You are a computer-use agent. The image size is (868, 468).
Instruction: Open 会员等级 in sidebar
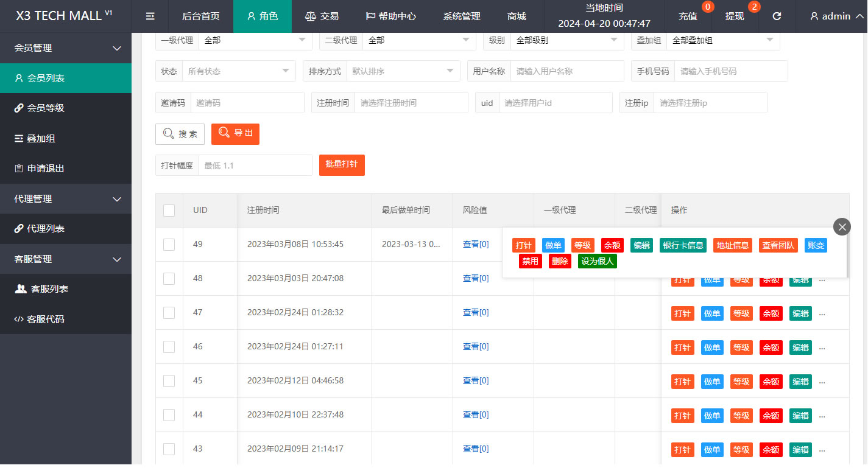coord(66,108)
